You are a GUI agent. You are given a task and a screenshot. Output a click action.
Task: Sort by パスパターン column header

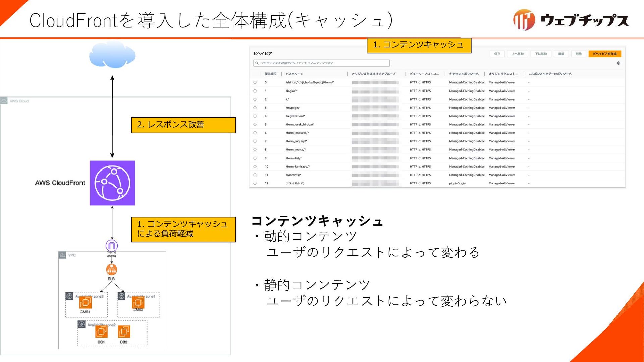pos(294,74)
